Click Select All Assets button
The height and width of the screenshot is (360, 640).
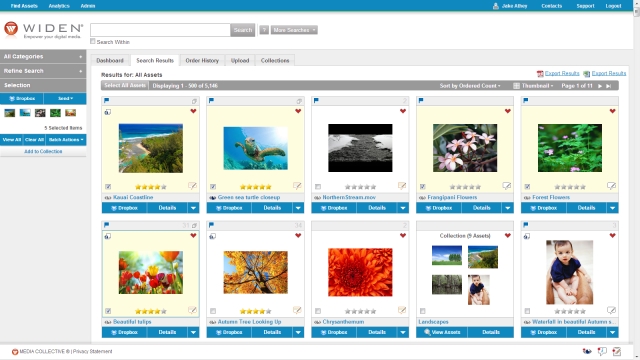(x=125, y=85)
